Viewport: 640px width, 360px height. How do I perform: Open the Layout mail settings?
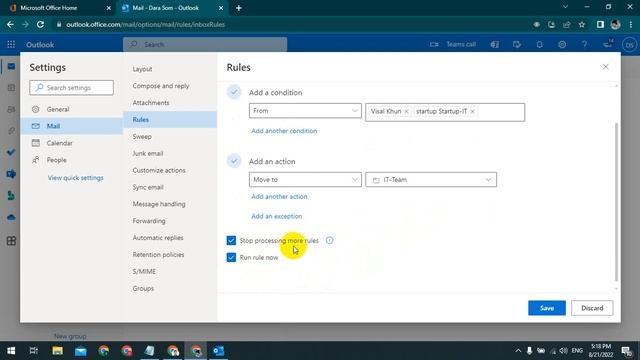click(x=170, y=69)
